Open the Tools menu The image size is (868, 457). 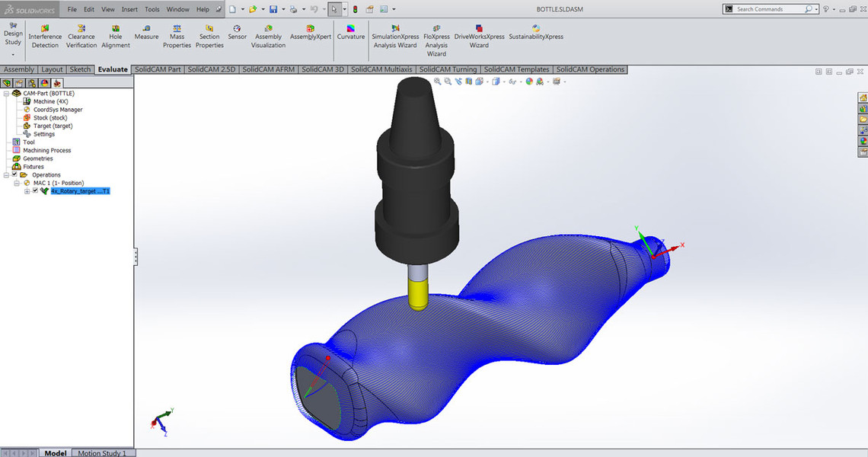pos(152,9)
